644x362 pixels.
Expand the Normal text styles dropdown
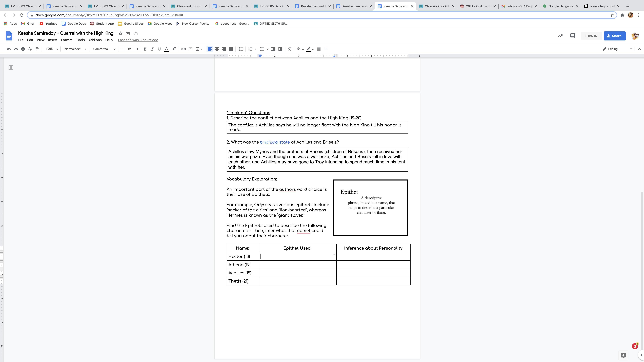coord(75,49)
